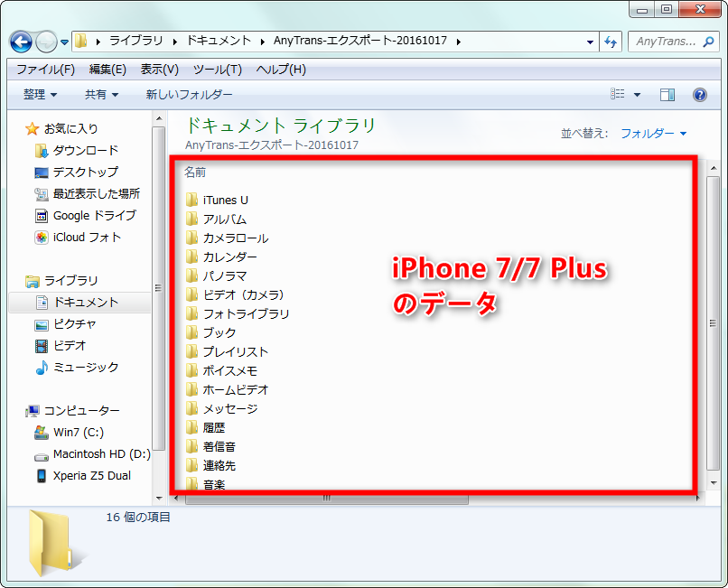This screenshot has height=588, width=728.
Task: Select the カメラロール folder icon
Action: point(191,238)
